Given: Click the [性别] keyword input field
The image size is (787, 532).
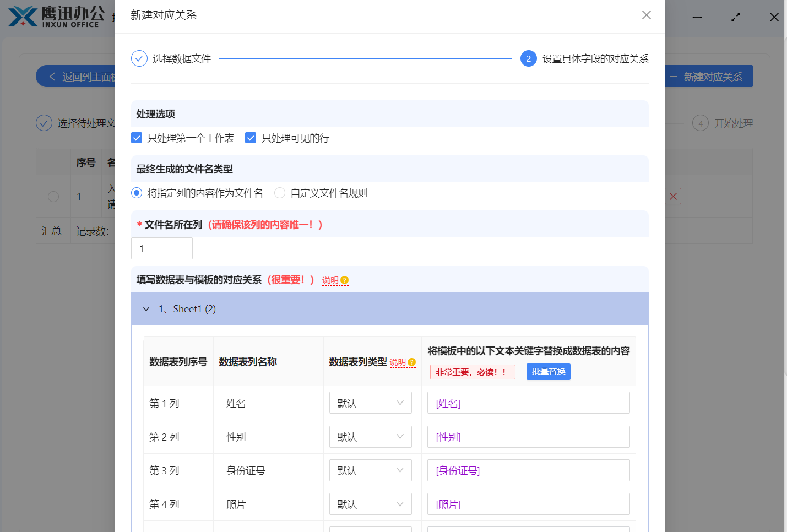Looking at the screenshot, I should point(528,437).
